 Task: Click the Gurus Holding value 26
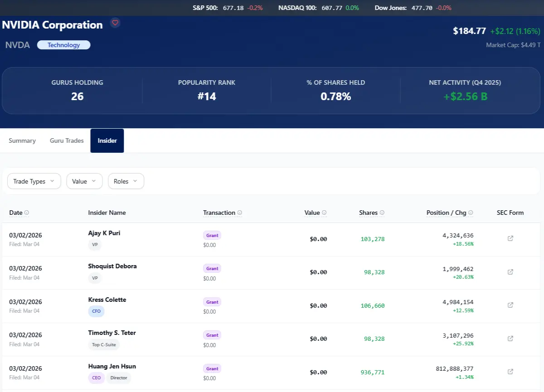pos(78,96)
